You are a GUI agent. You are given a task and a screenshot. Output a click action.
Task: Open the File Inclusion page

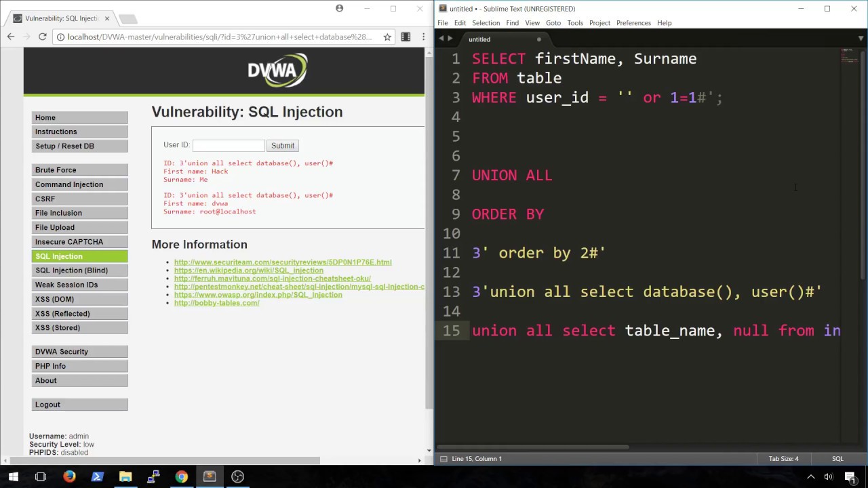click(79, 213)
